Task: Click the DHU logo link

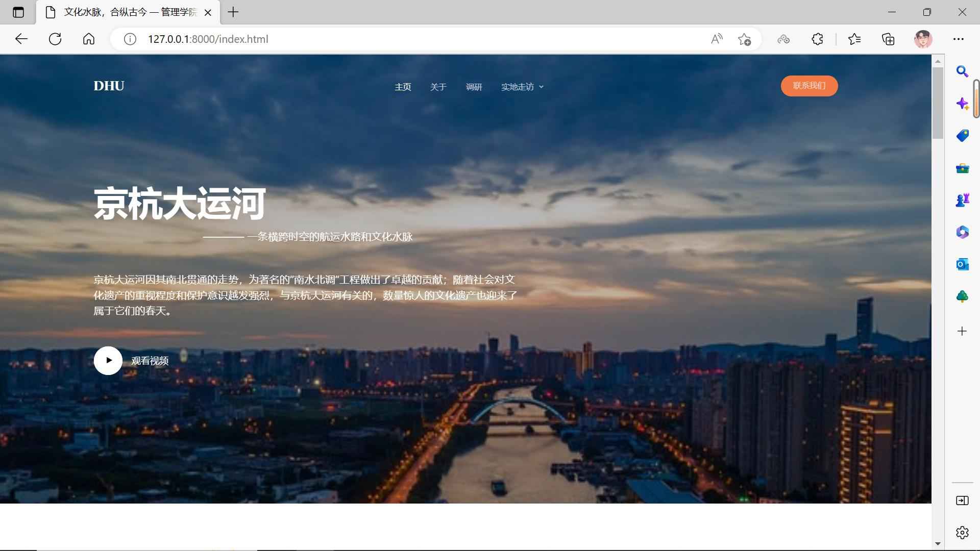Action: tap(109, 86)
